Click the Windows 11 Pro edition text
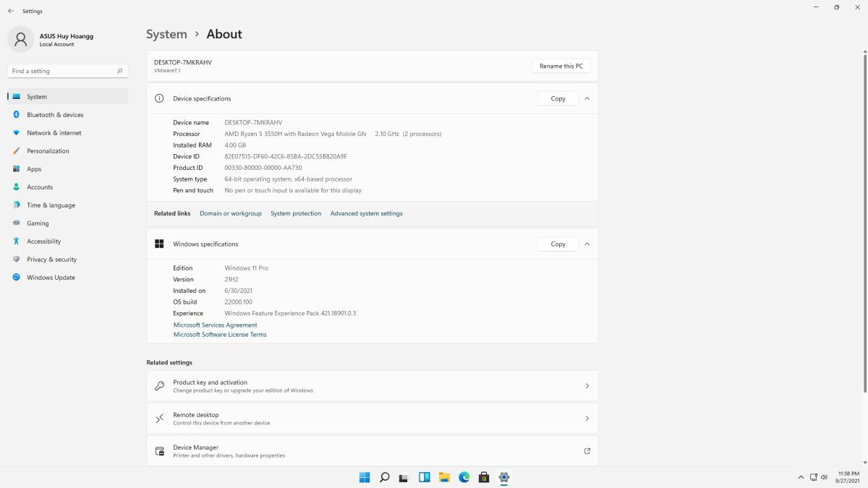Screen dimensions: 868x488 point(247,268)
